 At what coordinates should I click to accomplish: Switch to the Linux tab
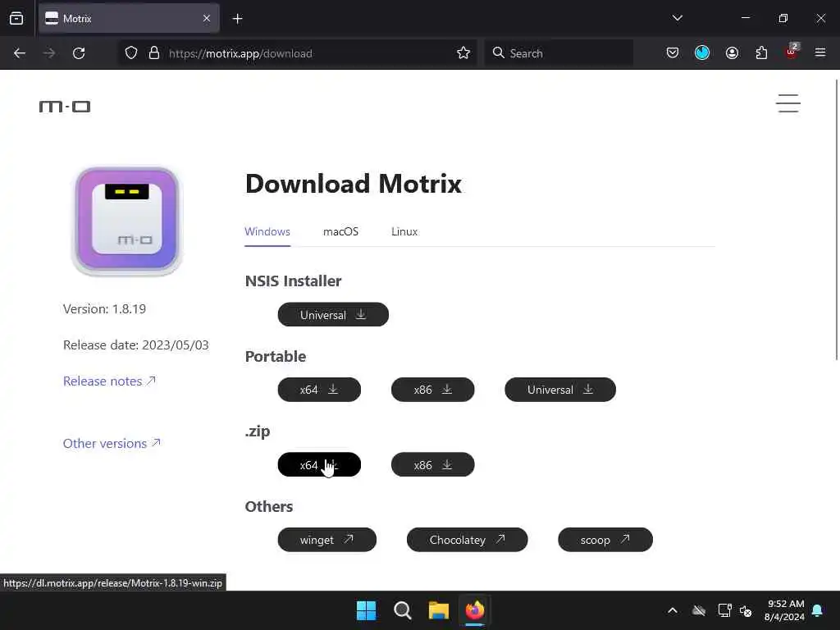pos(404,232)
